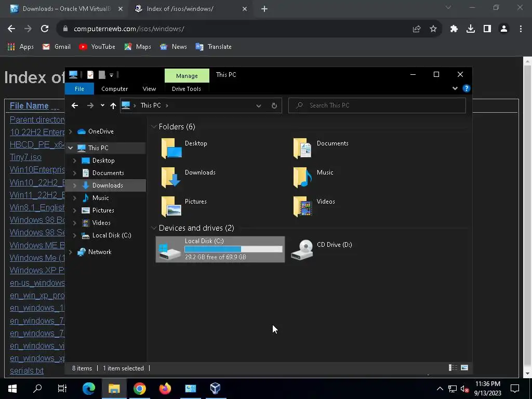Open Chrome profile avatar icon
The width and height of the screenshot is (532, 399).
[504, 29]
